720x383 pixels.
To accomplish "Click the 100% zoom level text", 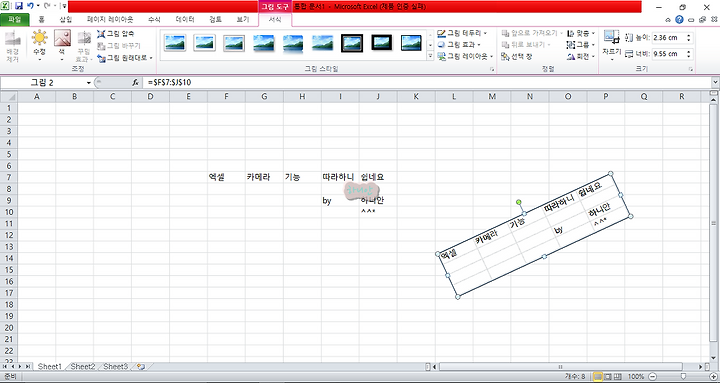I will tap(636, 377).
